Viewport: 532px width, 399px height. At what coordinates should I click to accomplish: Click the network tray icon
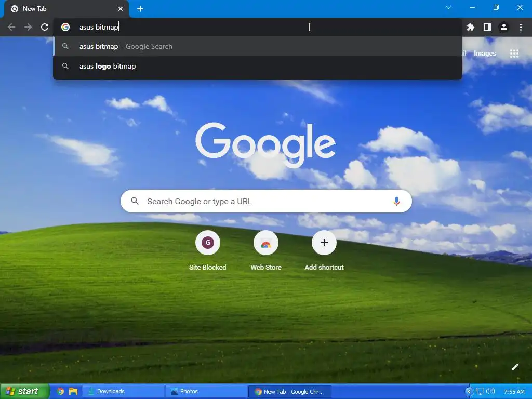click(480, 391)
